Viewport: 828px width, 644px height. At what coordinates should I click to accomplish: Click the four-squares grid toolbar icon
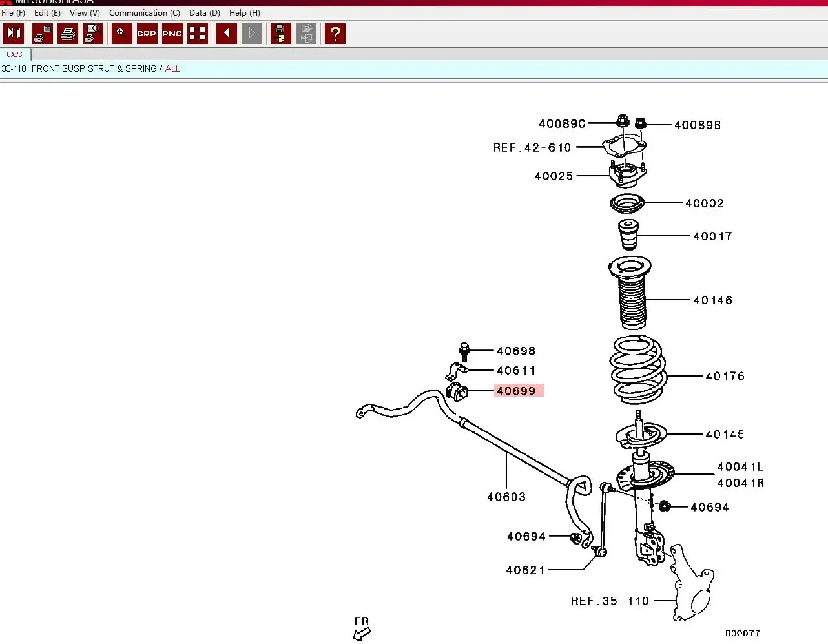(198, 34)
